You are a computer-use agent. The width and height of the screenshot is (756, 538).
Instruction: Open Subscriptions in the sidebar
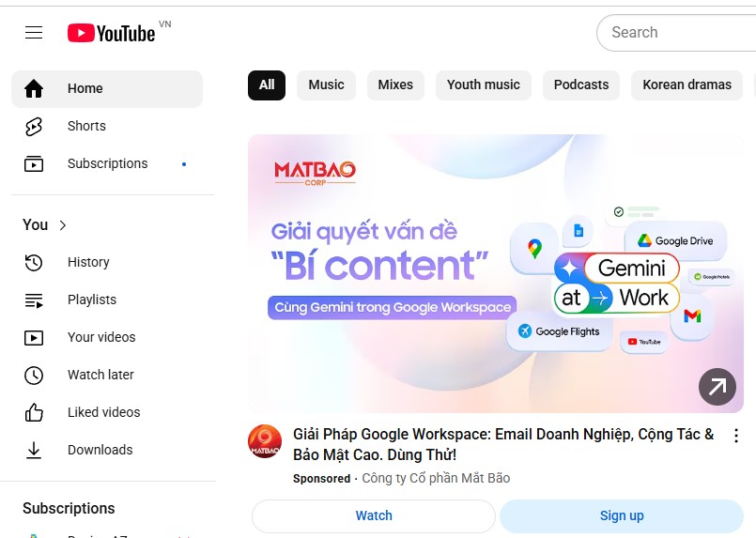click(107, 164)
